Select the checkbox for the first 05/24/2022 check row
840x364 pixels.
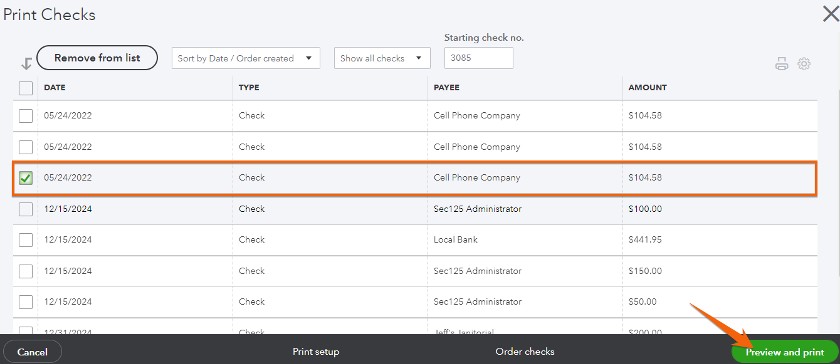pyautogui.click(x=26, y=116)
